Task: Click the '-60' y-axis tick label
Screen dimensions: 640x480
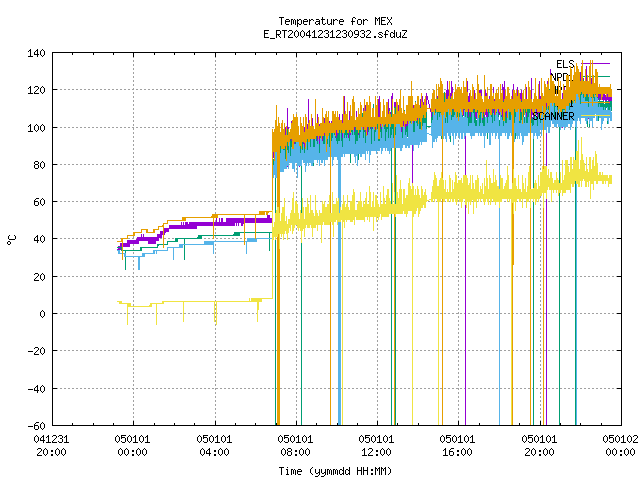Action: [x=36, y=426]
